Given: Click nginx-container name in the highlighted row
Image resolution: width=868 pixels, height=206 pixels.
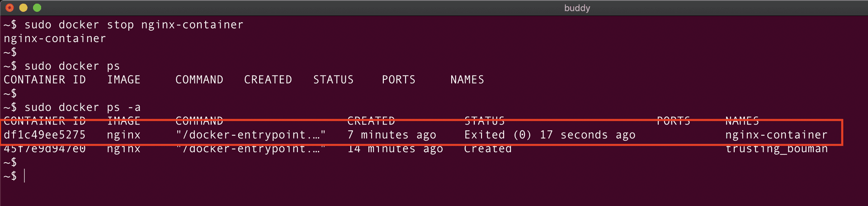Looking at the screenshot, I should pyautogui.click(x=776, y=135).
